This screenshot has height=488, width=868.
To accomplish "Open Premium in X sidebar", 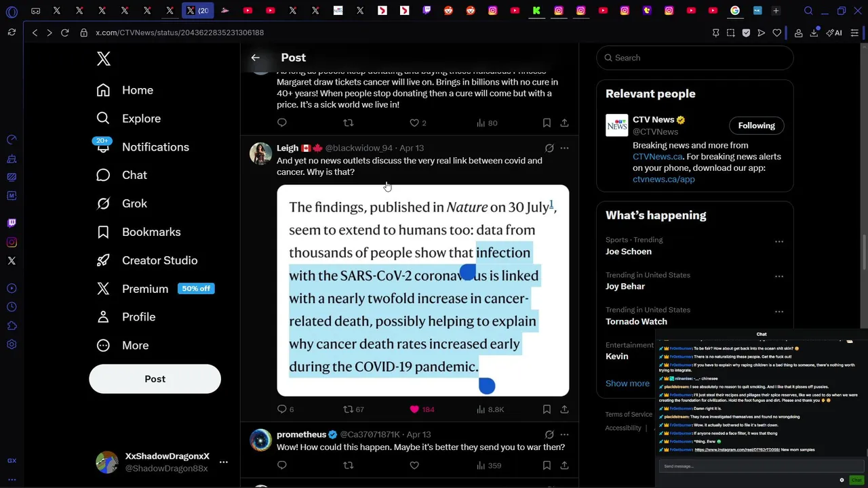I will click(x=155, y=289).
